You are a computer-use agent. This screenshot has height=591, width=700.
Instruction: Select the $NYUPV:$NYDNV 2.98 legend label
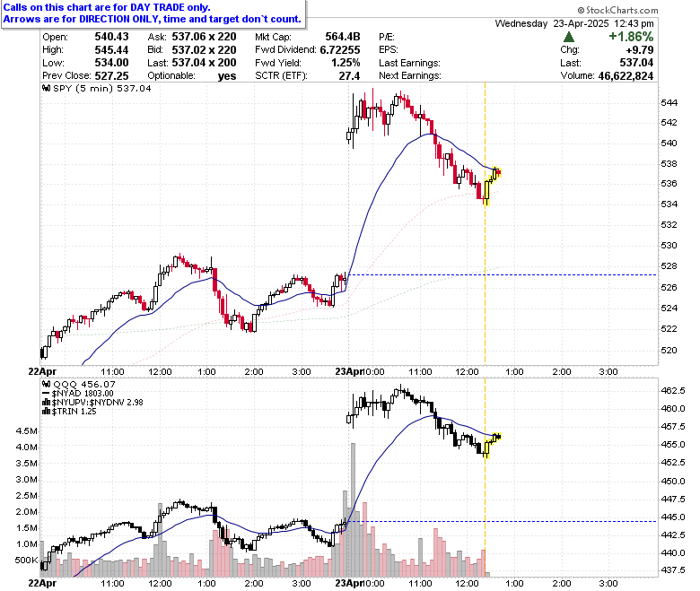coord(97,403)
